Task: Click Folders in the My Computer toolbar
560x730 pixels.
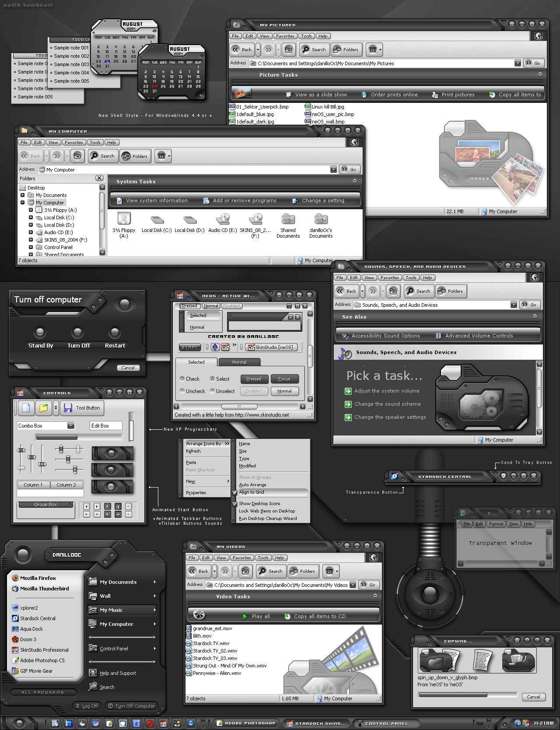Action: coord(135,156)
